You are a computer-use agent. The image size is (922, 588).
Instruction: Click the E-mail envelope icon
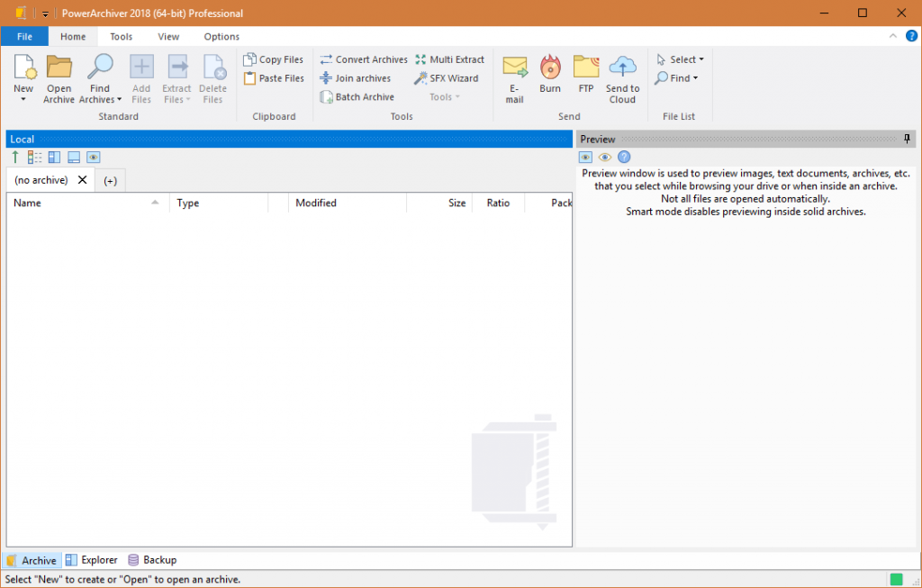click(x=514, y=68)
